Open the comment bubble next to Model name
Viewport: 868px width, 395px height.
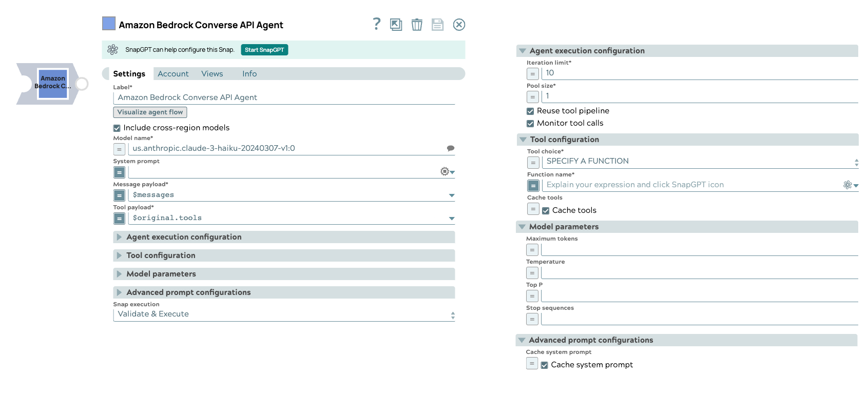click(x=451, y=148)
